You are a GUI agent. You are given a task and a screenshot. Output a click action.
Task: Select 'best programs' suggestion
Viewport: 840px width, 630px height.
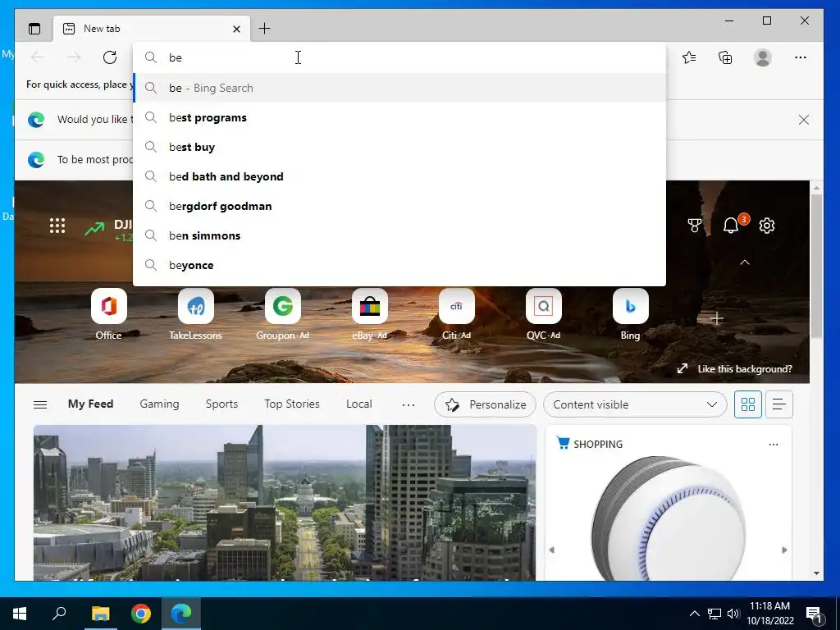click(399, 117)
